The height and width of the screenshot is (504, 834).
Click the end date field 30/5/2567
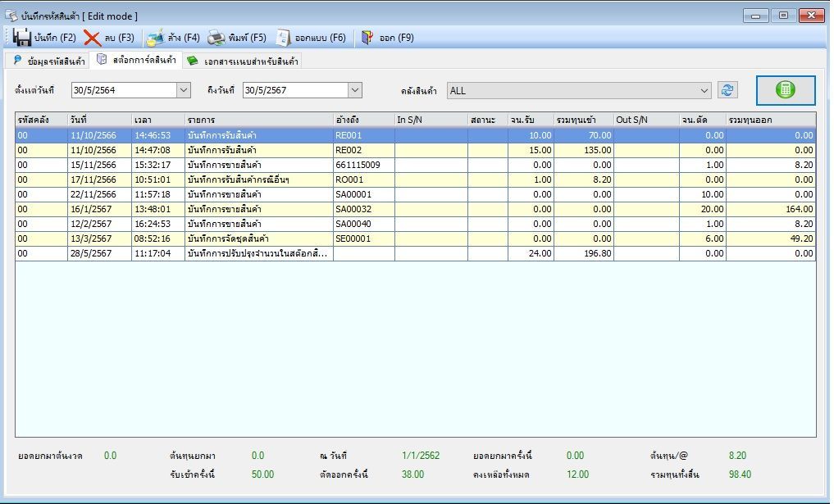pyautogui.click(x=296, y=90)
